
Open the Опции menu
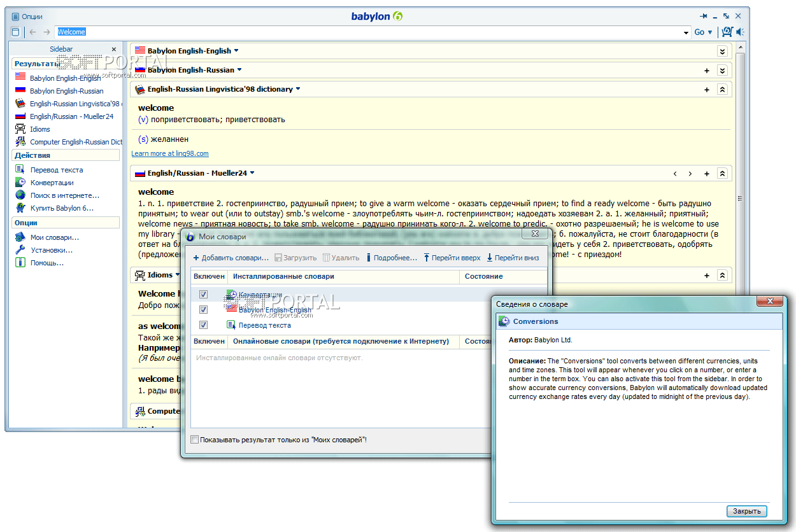(27, 17)
